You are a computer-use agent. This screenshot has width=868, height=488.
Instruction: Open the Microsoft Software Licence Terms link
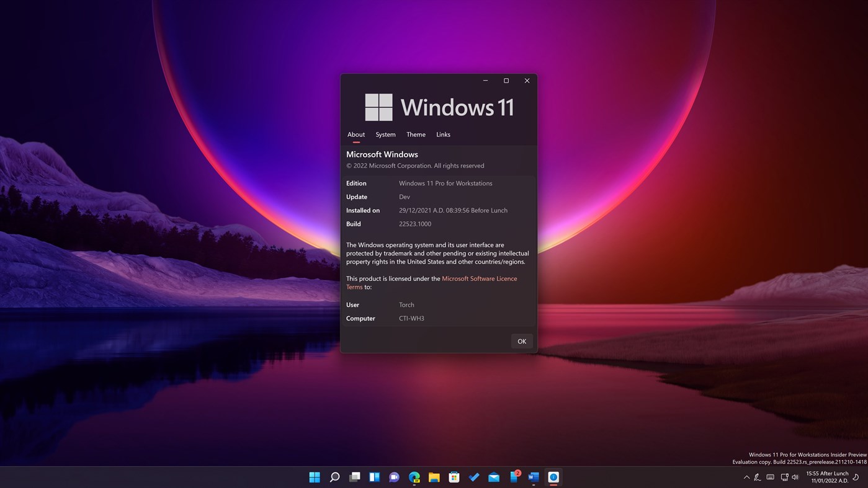479,278
